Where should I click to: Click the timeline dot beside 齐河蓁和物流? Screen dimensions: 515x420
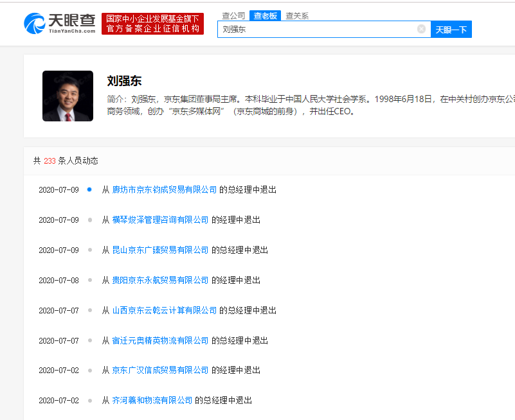point(90,401)
